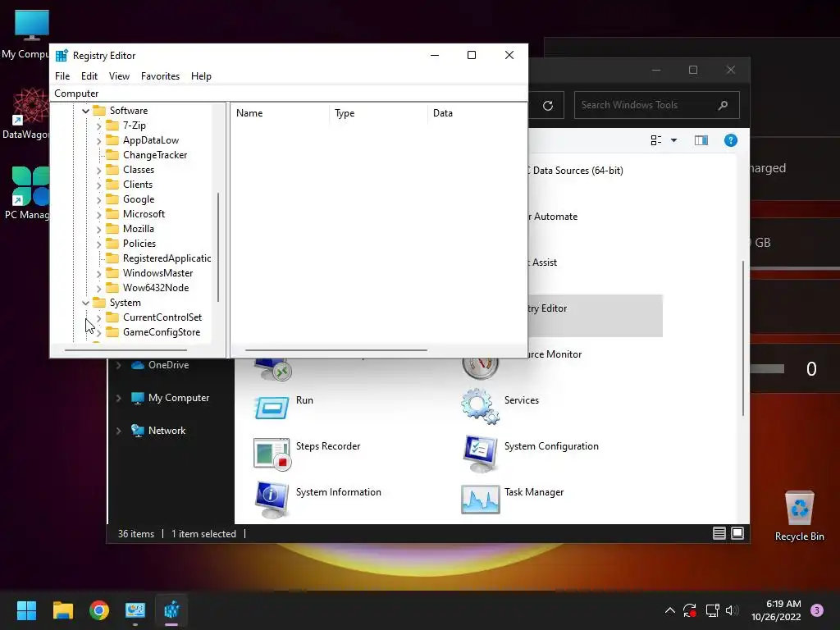Select the Software key folder icon
The image size is (840, 630).
[99, 111]
